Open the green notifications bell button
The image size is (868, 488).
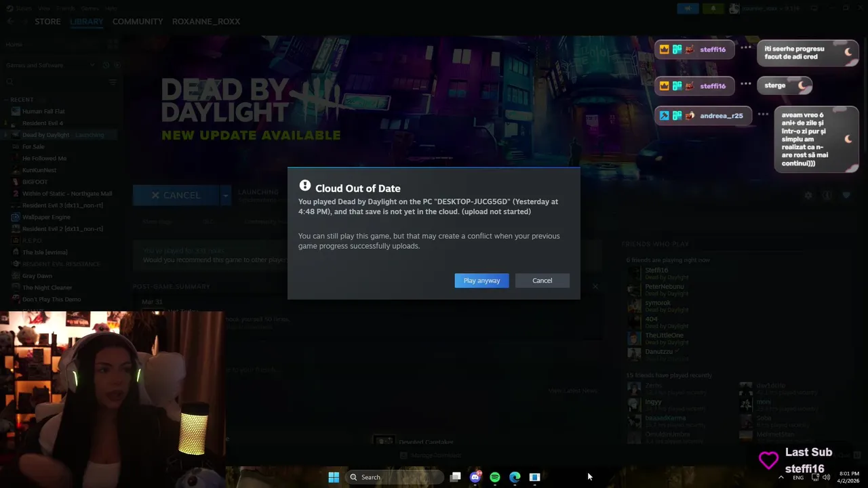coord(713,8)
